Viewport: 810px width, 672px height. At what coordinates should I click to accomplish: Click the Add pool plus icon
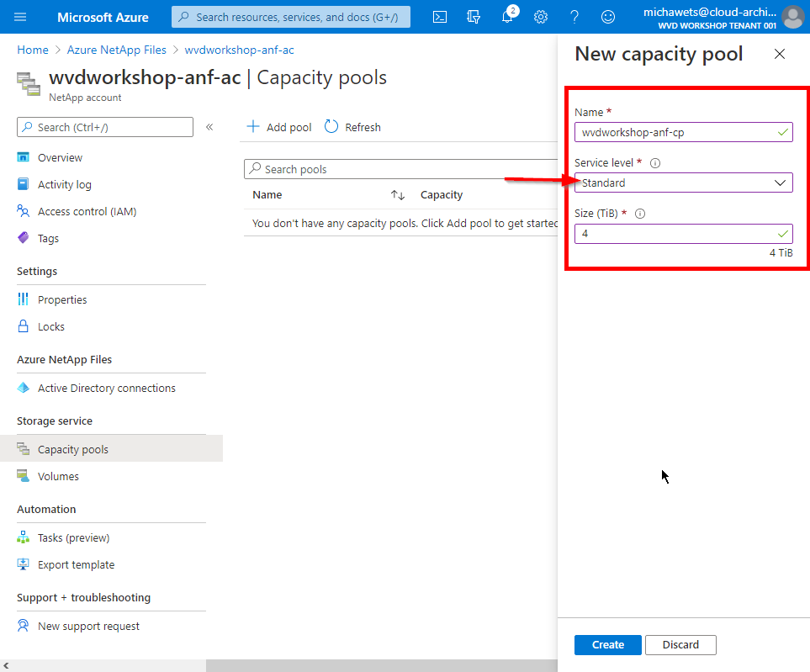click(x=253, y=126)
